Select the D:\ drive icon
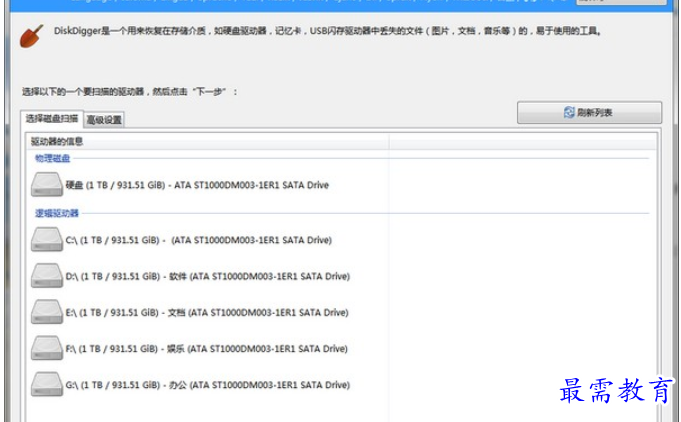Viewport: 681px width, 422px height. point(47,276)
